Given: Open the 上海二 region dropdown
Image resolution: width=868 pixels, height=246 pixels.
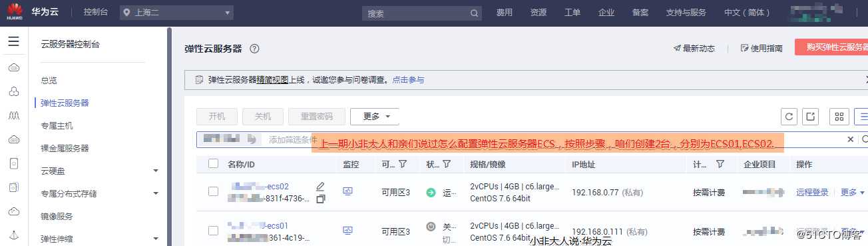Looking at the screenshot, I should (176, 13).
